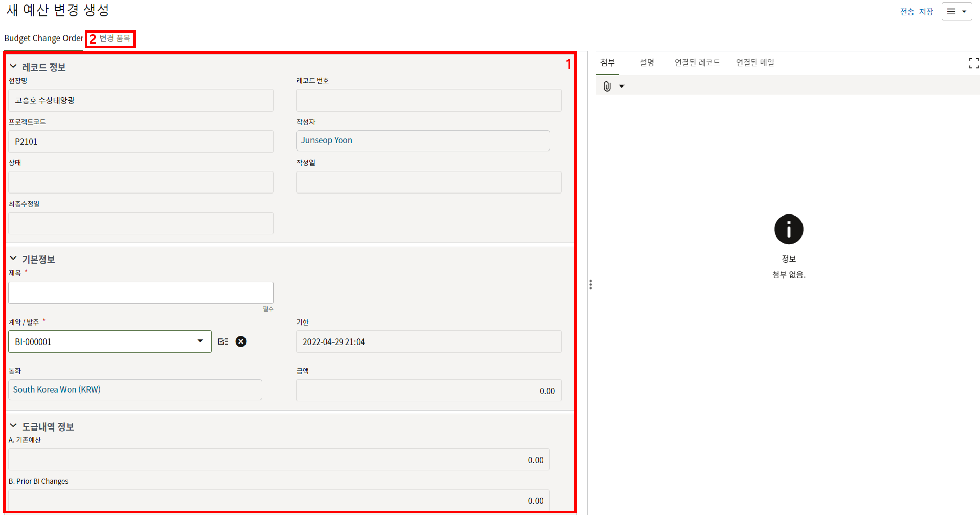The image size is (980, 515).
Task: Collapse the 레코드 정보 section
Action: 13,67
